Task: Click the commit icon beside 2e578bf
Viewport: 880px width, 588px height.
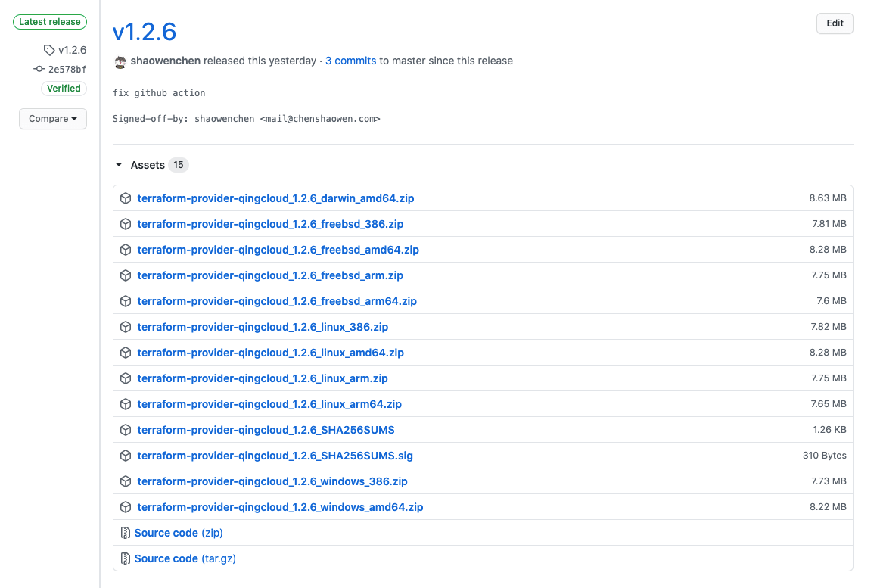Action: [39, 69]
